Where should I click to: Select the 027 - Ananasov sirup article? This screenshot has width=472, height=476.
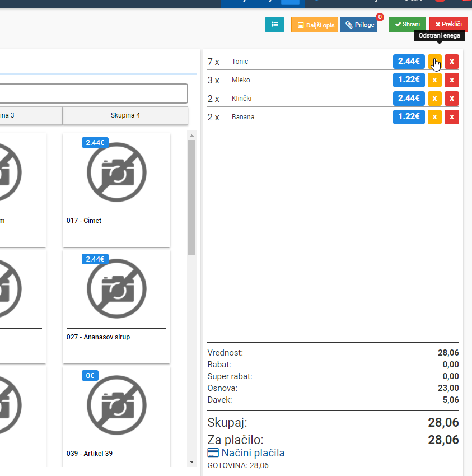(116, 307)
